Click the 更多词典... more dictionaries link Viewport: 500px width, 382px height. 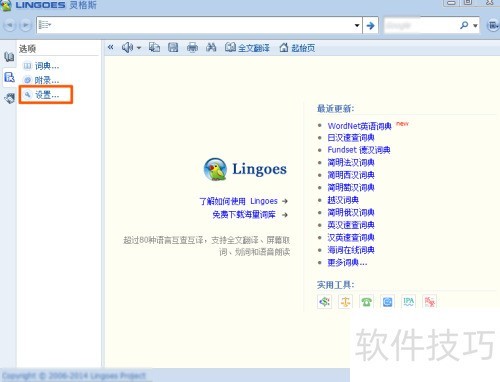pyautogui.click(x=347, y=262)
